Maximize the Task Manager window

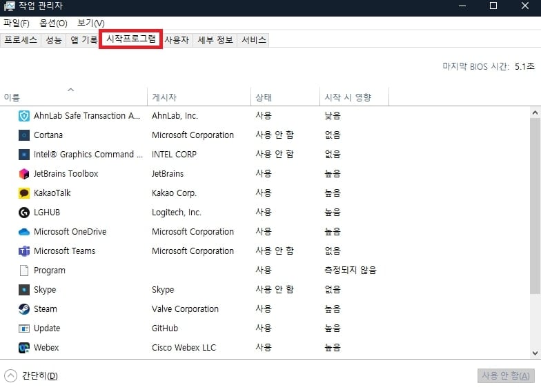[493, 6]
